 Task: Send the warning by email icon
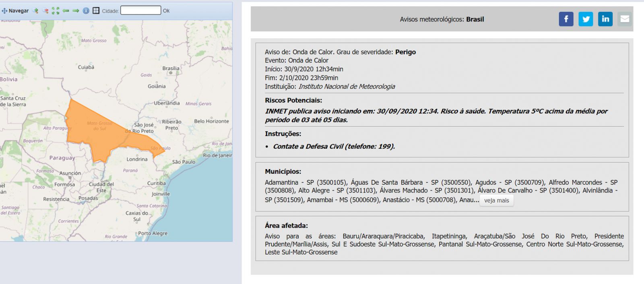[625, 19]
